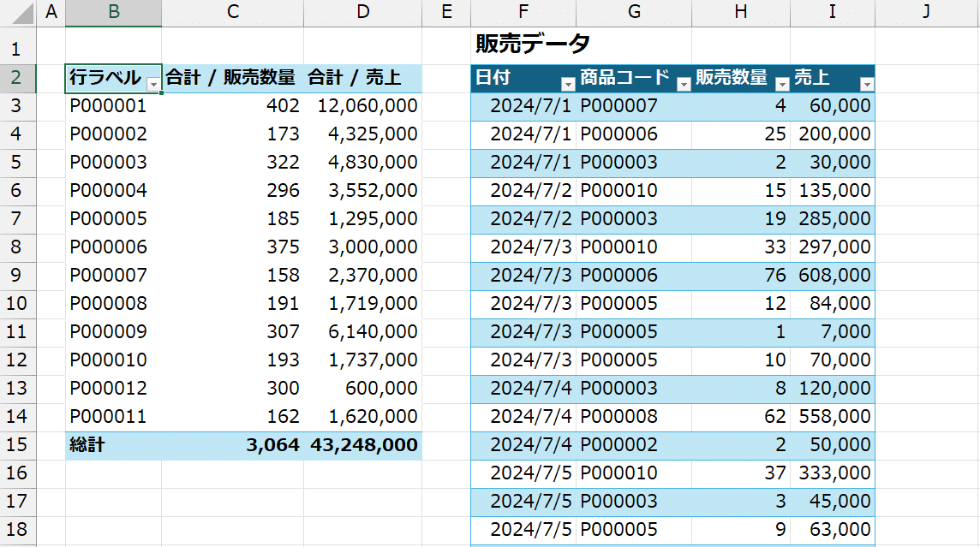Screen dimensions: 980x547
Task: Select column D header
Action: pyautogui.click(x=363, y=12)
